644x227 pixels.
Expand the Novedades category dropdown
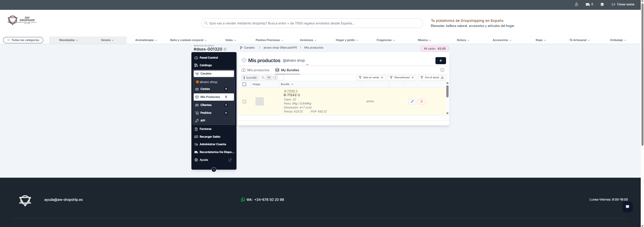[69, 40]
